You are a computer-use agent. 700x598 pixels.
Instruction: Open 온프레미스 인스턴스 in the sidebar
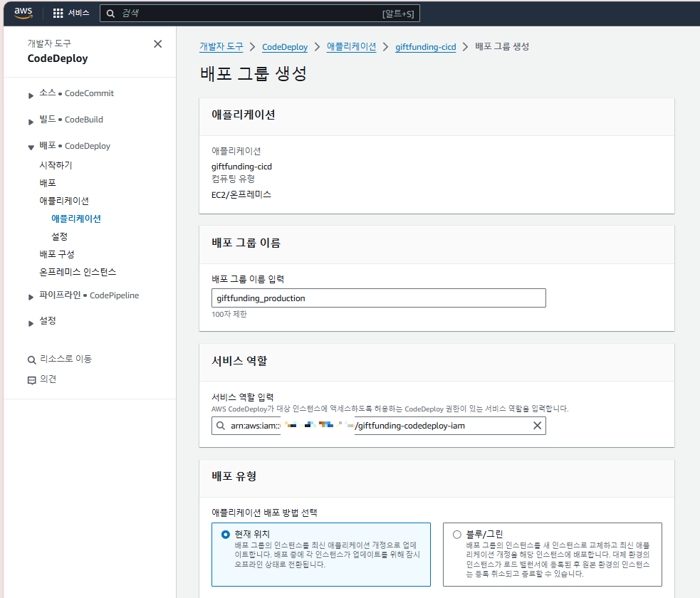click(x=78, y=272)
